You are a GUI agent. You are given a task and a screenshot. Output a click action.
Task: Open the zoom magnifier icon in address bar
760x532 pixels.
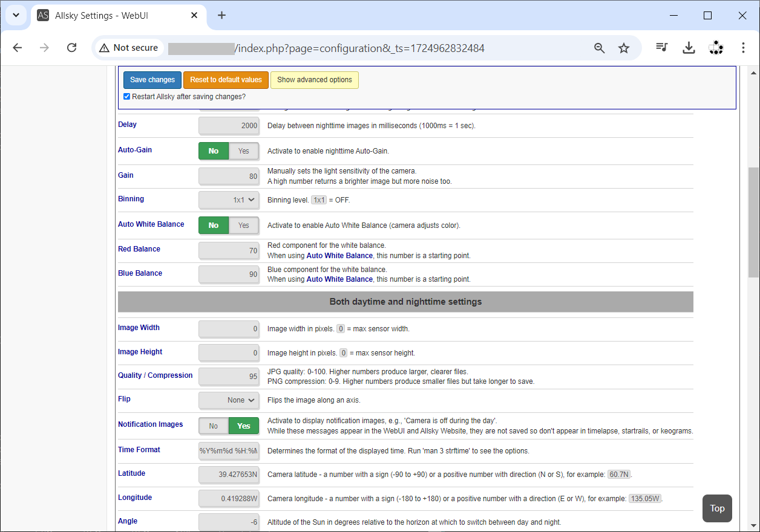[x=599, y=48]
